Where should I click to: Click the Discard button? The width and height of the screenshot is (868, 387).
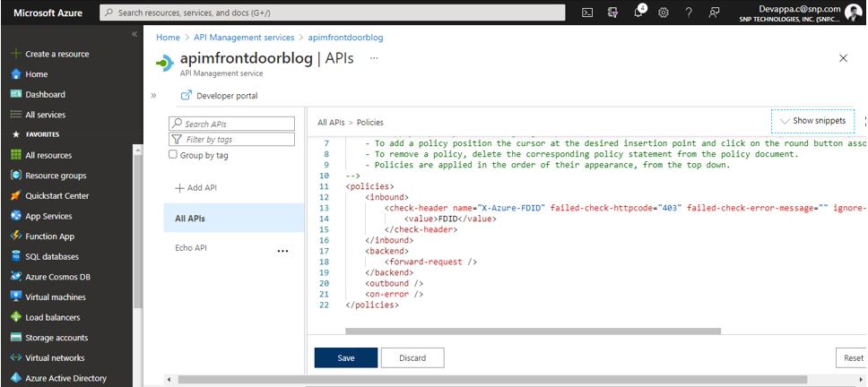point(412,357)
